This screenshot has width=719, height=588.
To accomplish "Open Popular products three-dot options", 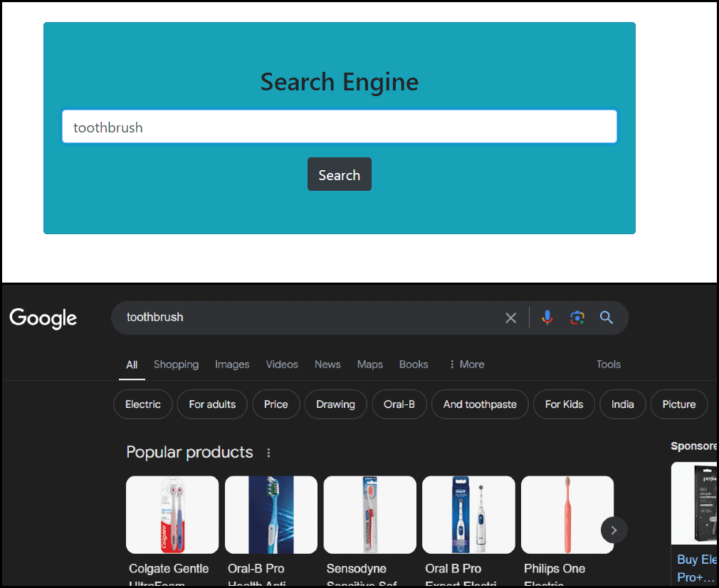I will click(268, 453).
